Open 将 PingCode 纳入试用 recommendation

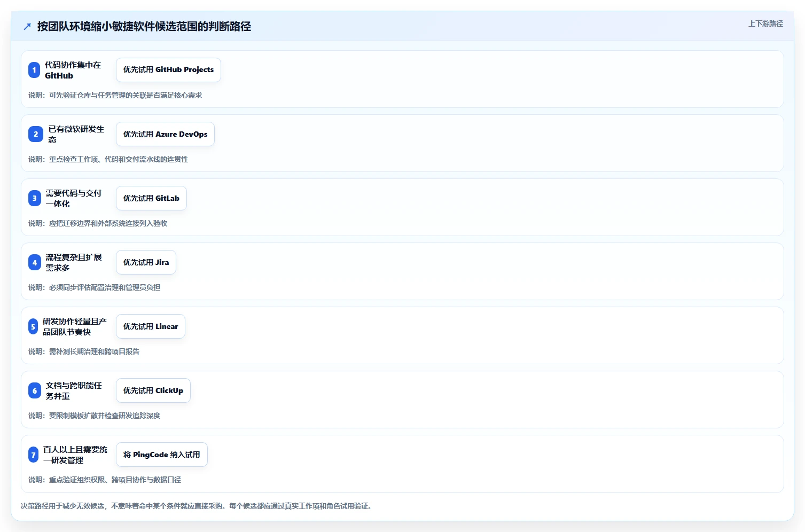coord(162,455)
